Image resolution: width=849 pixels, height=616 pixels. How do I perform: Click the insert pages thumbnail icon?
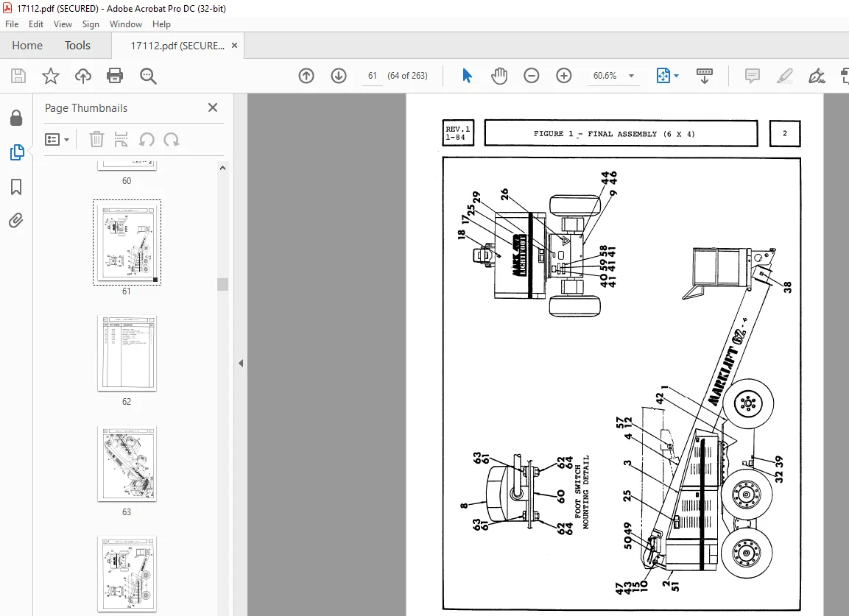[x=121, y=140]
